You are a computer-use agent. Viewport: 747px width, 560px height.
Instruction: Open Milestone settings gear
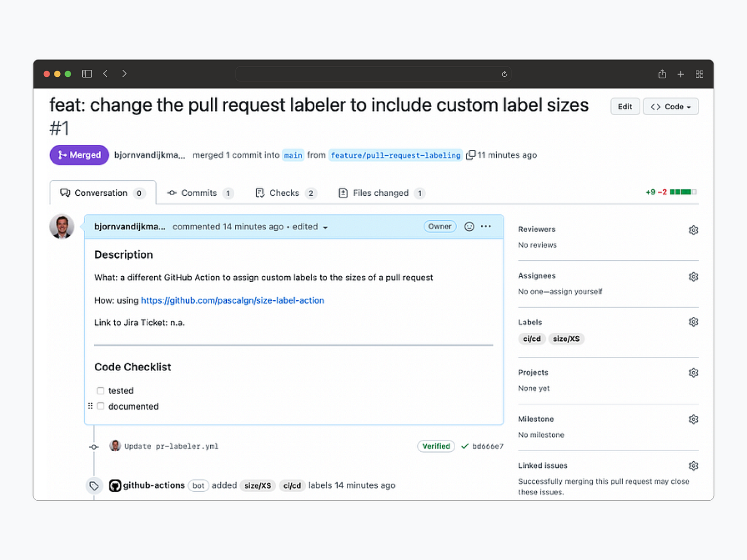tap(693, 419)
